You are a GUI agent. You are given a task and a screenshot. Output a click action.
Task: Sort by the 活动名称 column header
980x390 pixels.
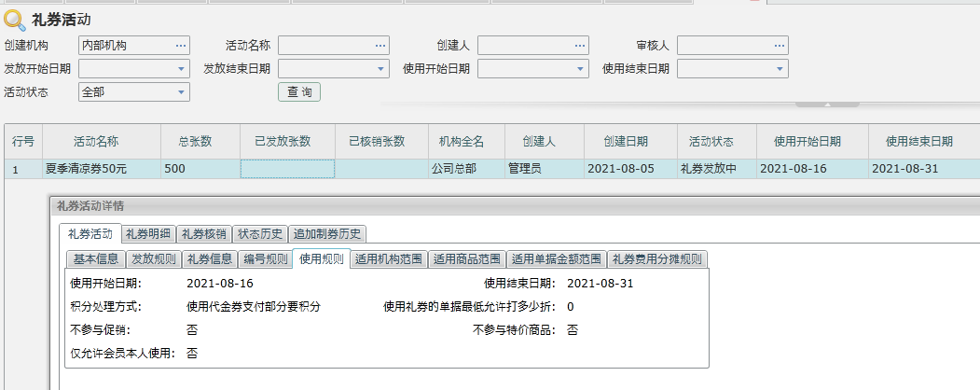(x=102, y=142)
